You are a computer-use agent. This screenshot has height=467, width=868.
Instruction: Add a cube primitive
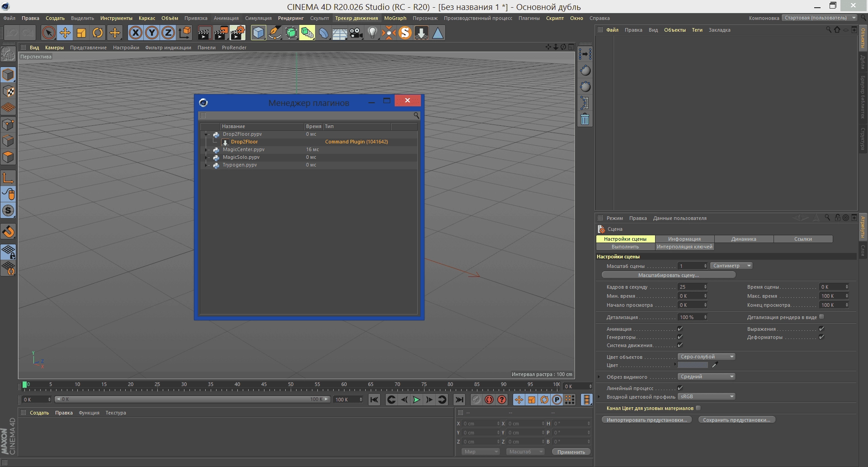coord(258,33)
